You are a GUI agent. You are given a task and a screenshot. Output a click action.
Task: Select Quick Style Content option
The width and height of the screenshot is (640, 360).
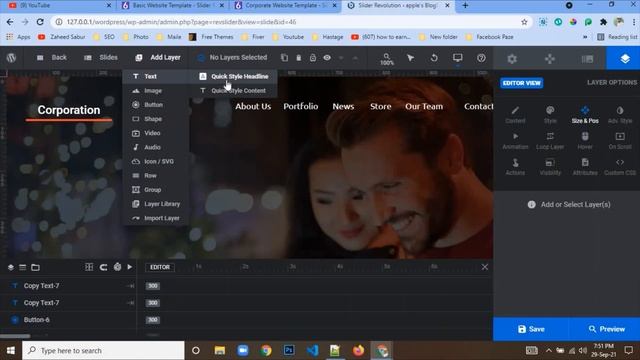click(x=233, y=91)
